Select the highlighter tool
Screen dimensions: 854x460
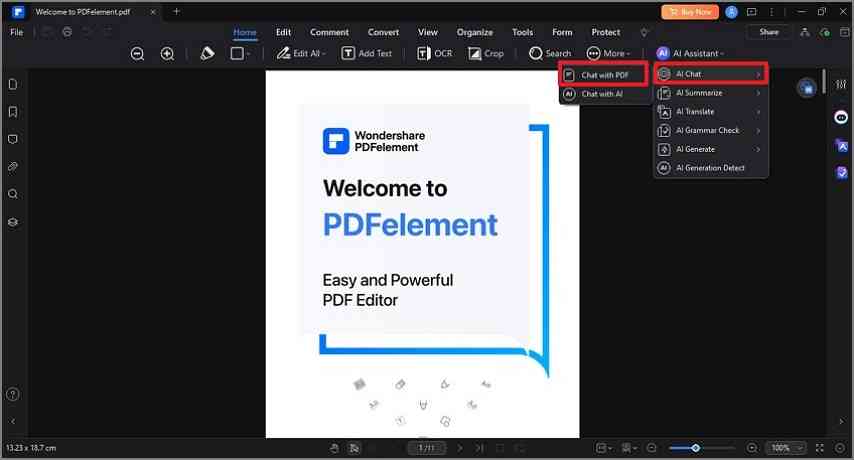[x=207, y=53]
